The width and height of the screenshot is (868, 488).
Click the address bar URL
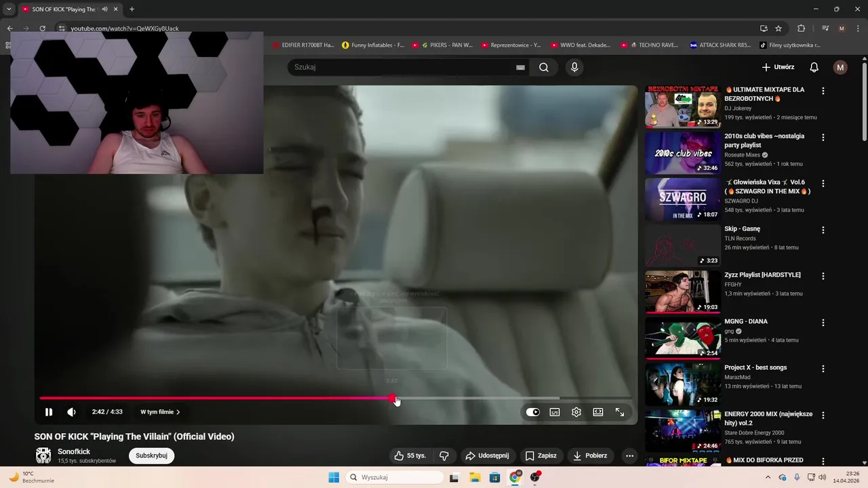[125, 28]
